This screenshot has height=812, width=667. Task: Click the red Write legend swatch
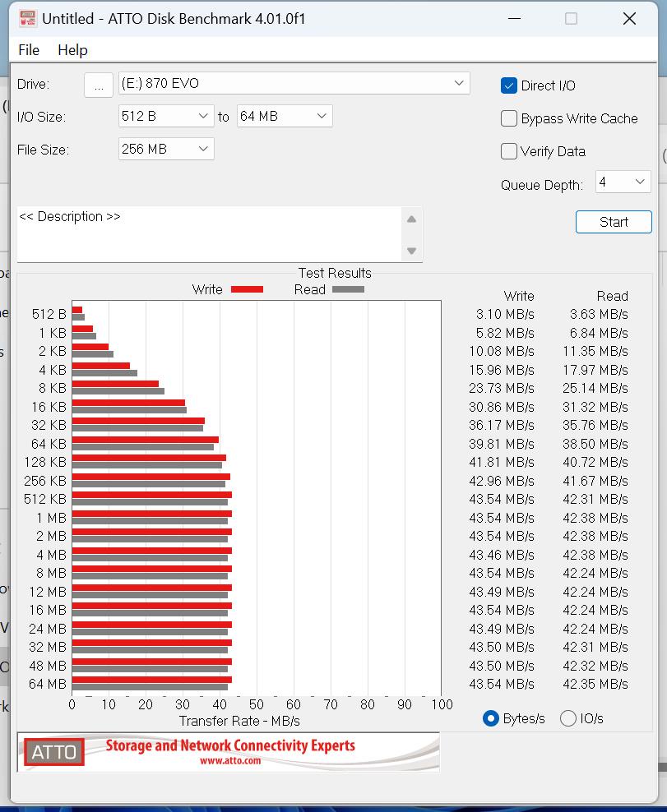(247, 289)
